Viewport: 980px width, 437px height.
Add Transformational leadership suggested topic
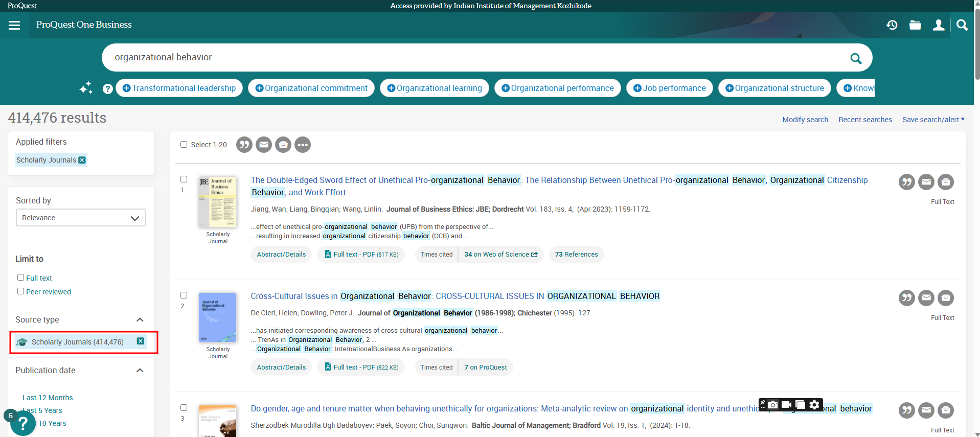coord(179,88)
